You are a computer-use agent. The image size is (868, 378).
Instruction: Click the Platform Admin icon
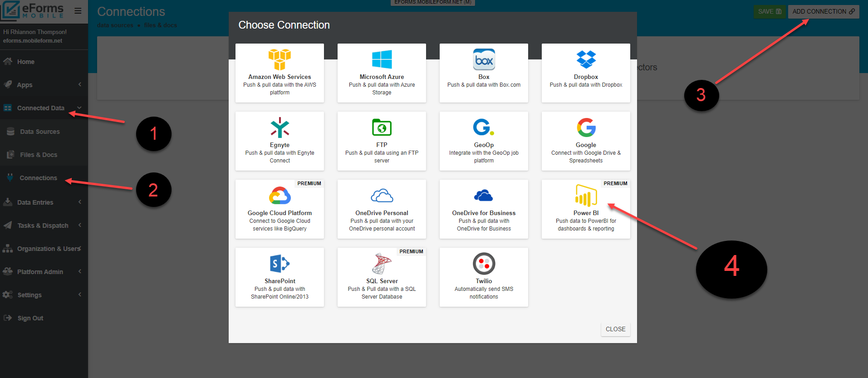tap(8, 271)
